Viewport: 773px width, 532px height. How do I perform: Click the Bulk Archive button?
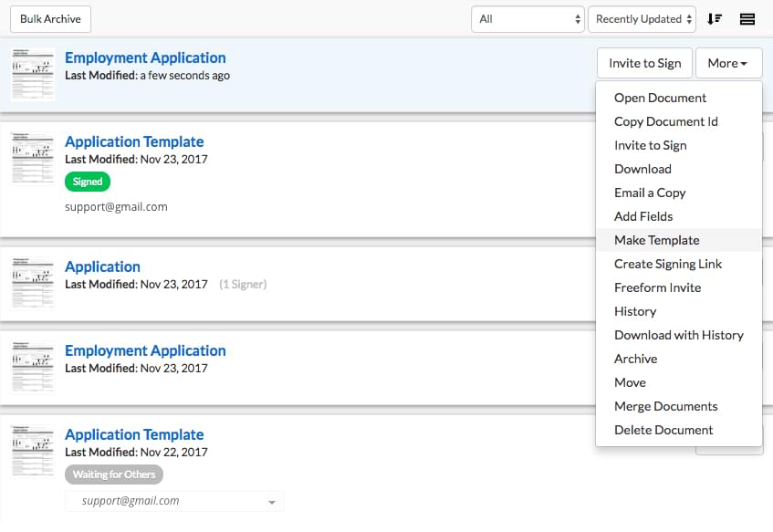tap(50, 19)
